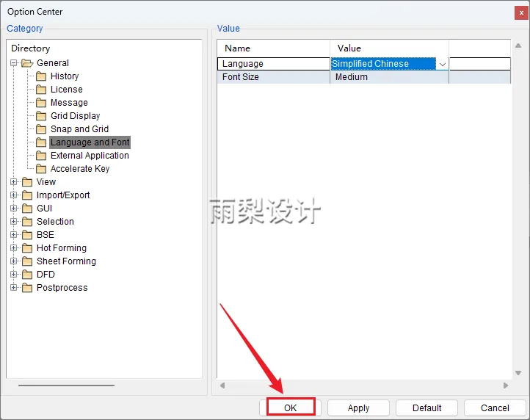530x420 pixels.
Task: Click the Font Size name cell
Action: (x=274, y=77)
